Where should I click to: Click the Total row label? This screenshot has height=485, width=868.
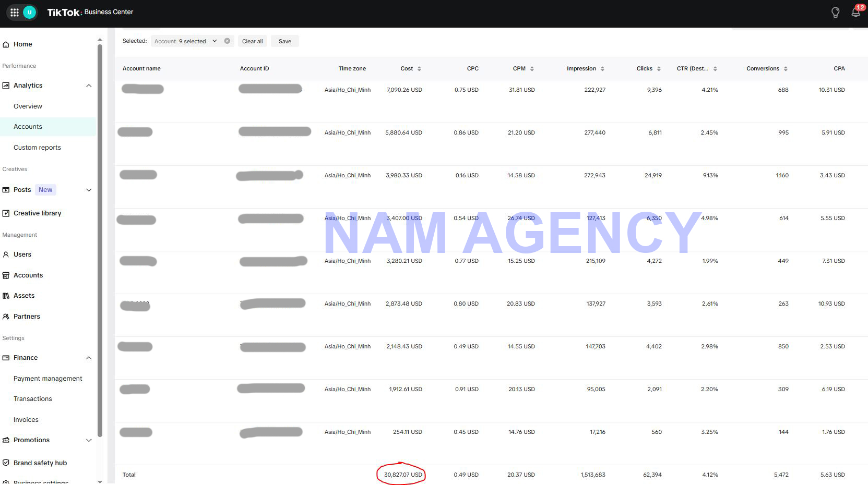129,475
